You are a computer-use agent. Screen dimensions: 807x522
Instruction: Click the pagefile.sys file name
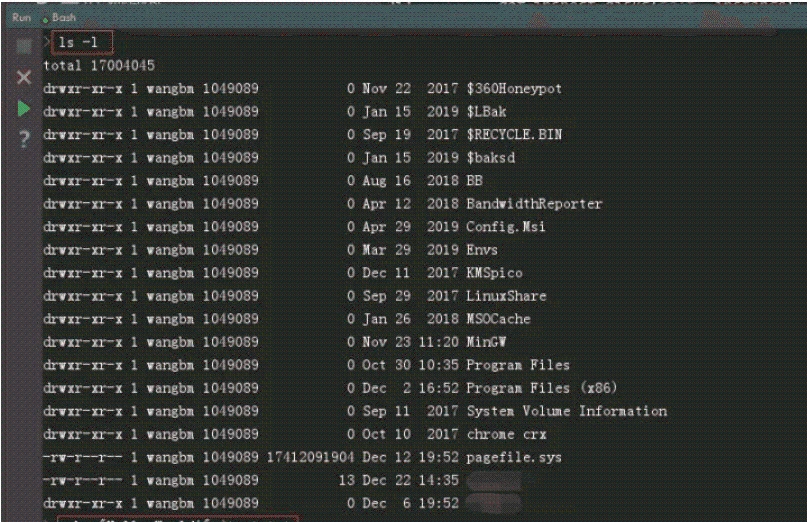click(514, 457)
